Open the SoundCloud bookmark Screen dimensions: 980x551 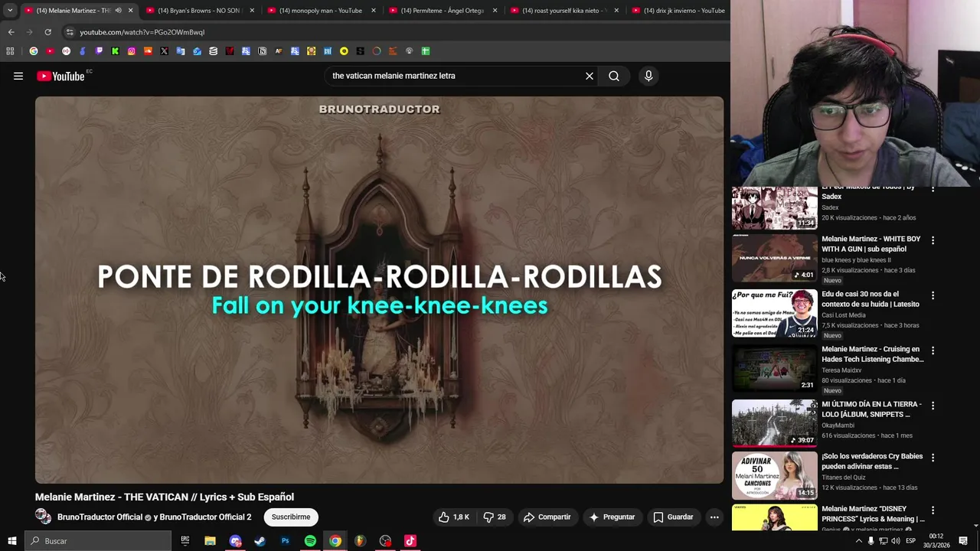(148, 51)
